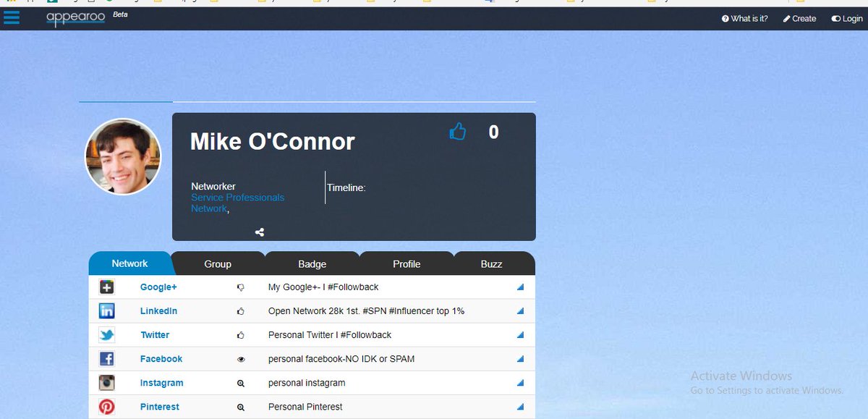
Task: Click thumbs-down icon in Google+ row
Action: pos(241,287)
